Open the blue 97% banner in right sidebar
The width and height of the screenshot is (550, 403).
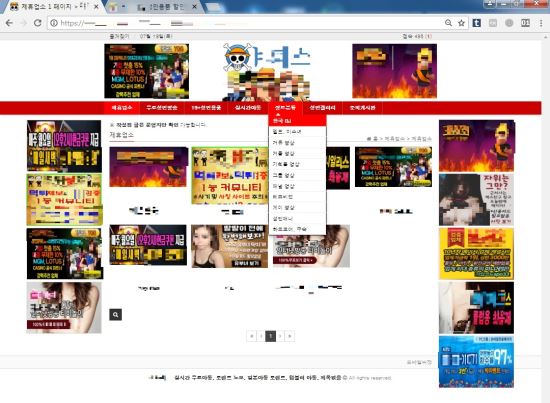tap(476, 362)
